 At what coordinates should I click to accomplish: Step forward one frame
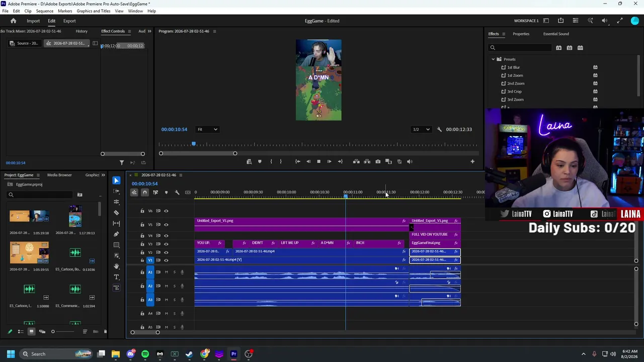coord(329,161)
